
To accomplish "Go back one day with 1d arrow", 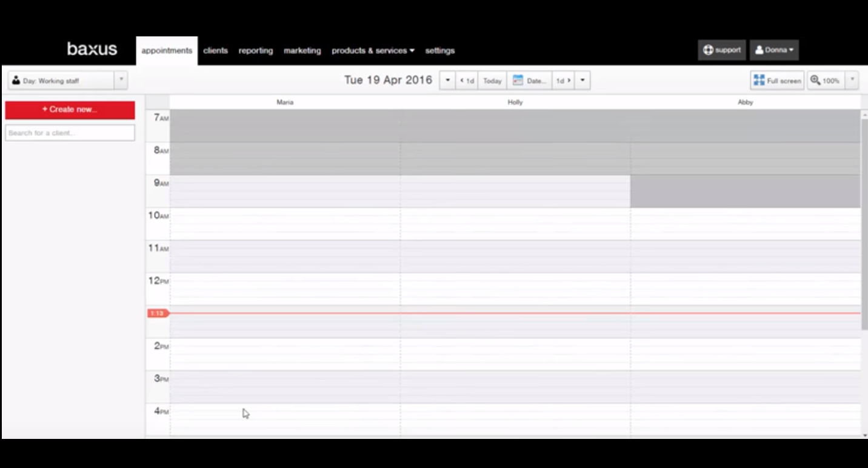I will click(x=467, y=81).
